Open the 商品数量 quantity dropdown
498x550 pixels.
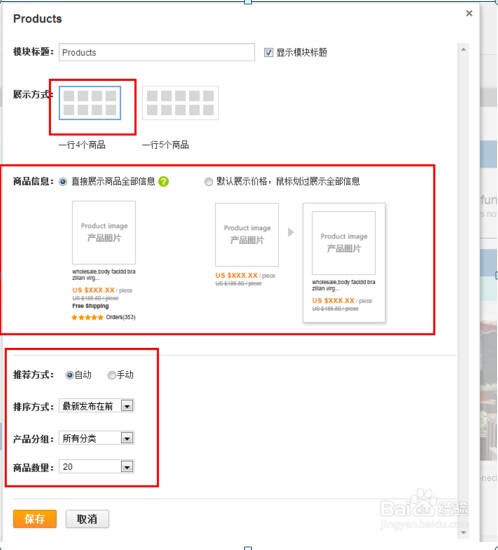[x=96, y=467]
